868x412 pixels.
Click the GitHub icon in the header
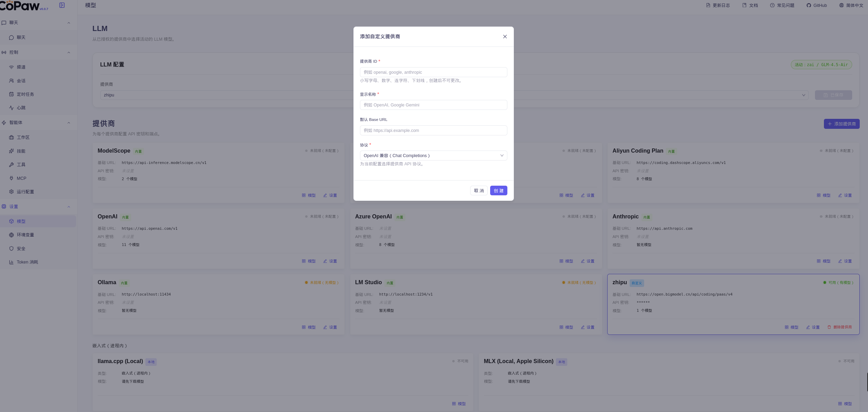[x=808, y=5]
